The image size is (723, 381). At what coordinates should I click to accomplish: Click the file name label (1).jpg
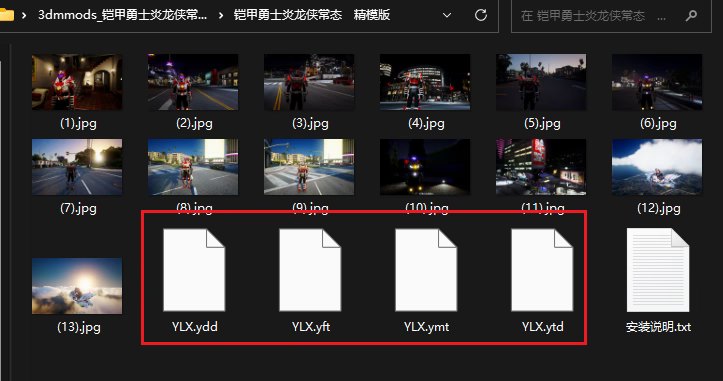tap(78, 123)
